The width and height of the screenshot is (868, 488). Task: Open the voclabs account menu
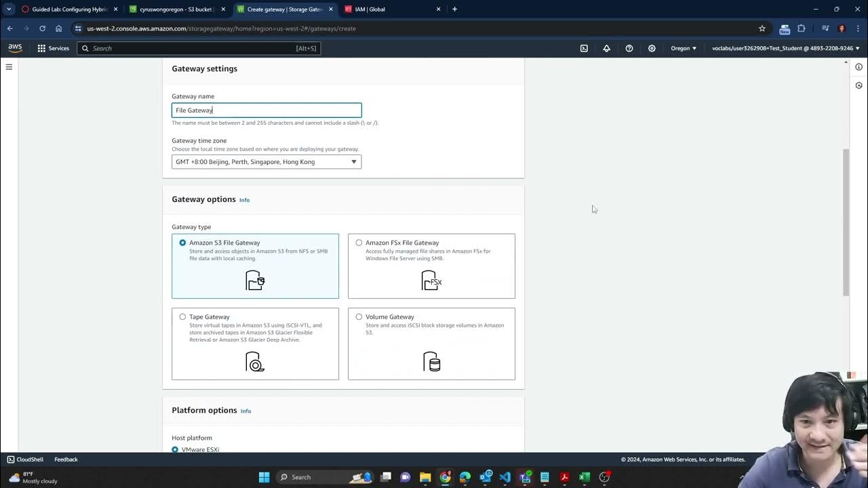786,48
